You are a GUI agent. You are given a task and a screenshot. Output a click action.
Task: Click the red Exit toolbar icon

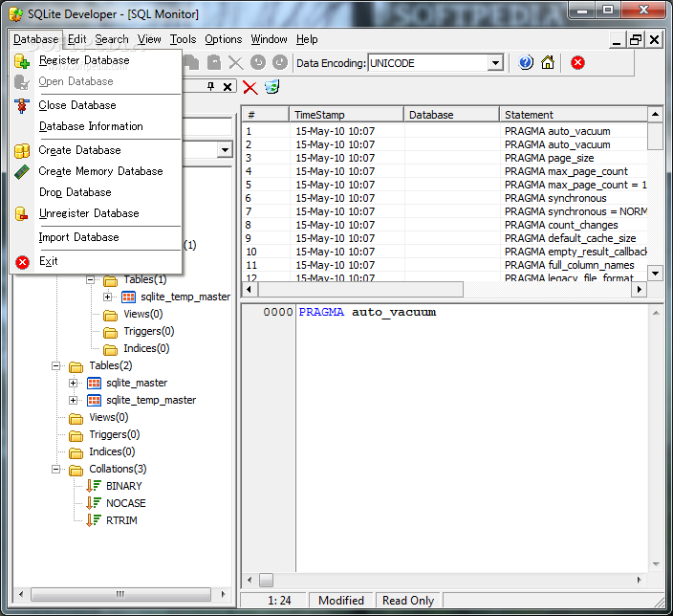[x=577, y=63]
